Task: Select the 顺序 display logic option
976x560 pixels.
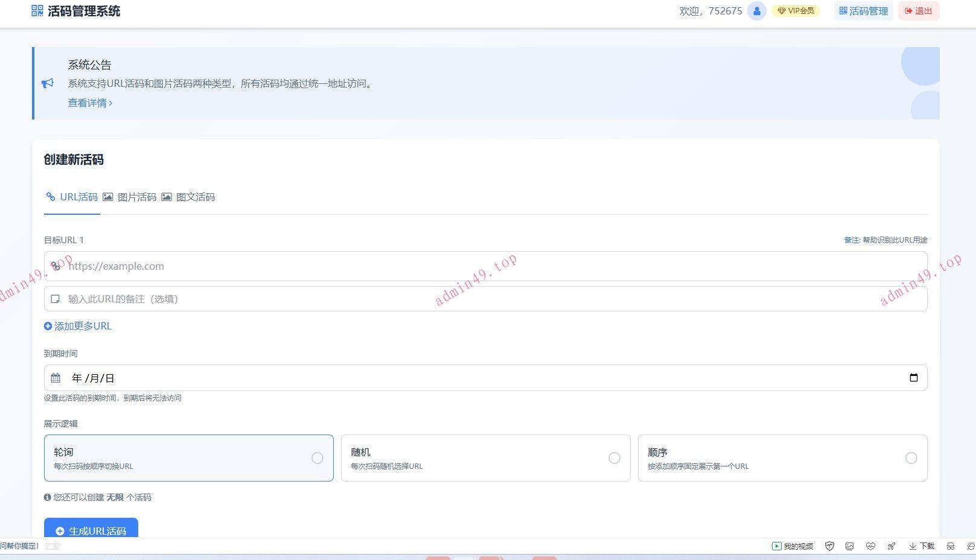Action: click(782, 458)
